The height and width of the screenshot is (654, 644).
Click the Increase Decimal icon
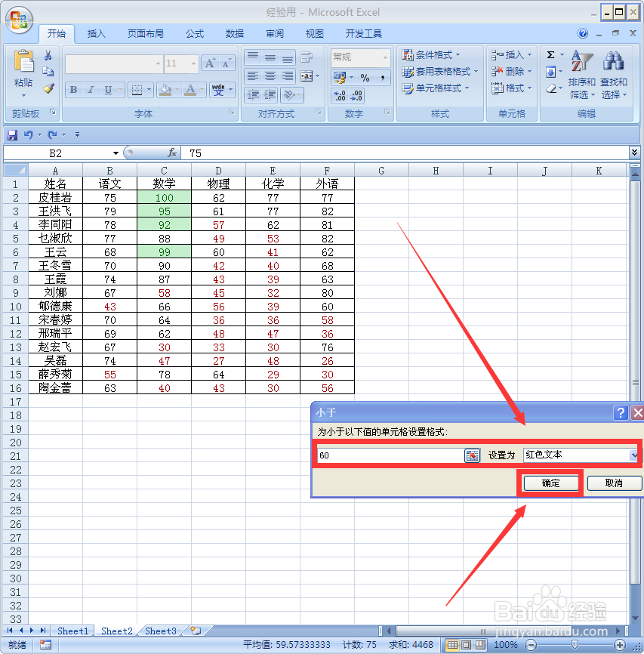(x=340, y=95)
